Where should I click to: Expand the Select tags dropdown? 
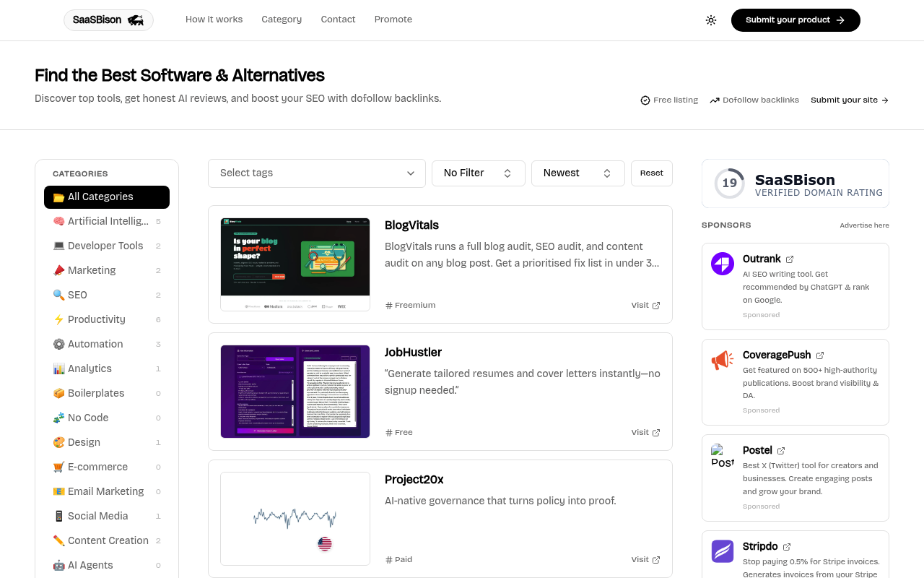[x=317, y=173]
